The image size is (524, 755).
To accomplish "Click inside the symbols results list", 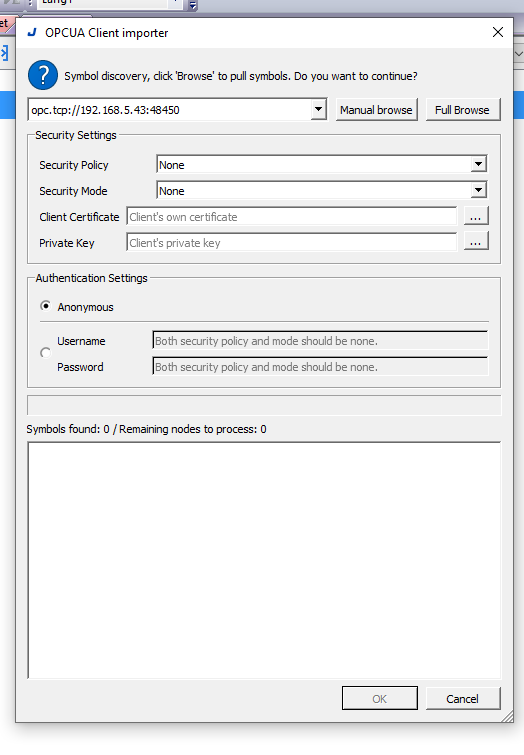I will [x=264, y=560].
